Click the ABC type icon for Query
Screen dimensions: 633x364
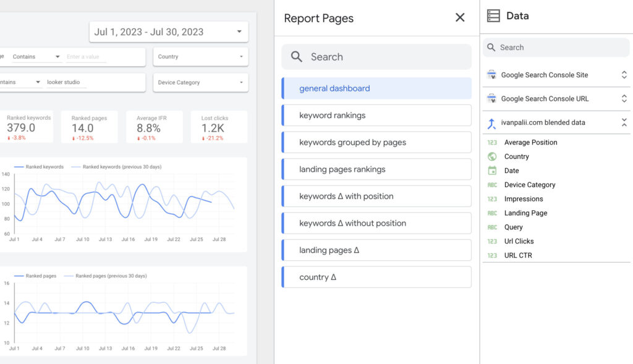(491, 227)
